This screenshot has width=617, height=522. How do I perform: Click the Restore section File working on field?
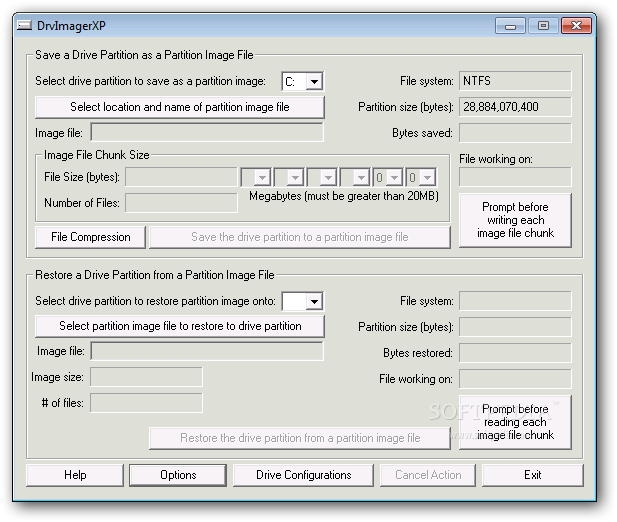[x=515, y=379]
